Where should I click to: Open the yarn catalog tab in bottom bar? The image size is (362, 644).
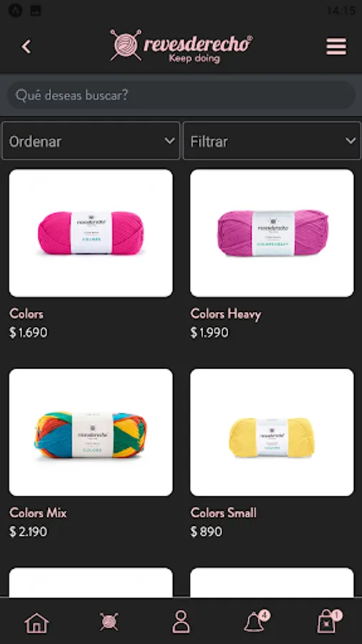pos(109,623)
